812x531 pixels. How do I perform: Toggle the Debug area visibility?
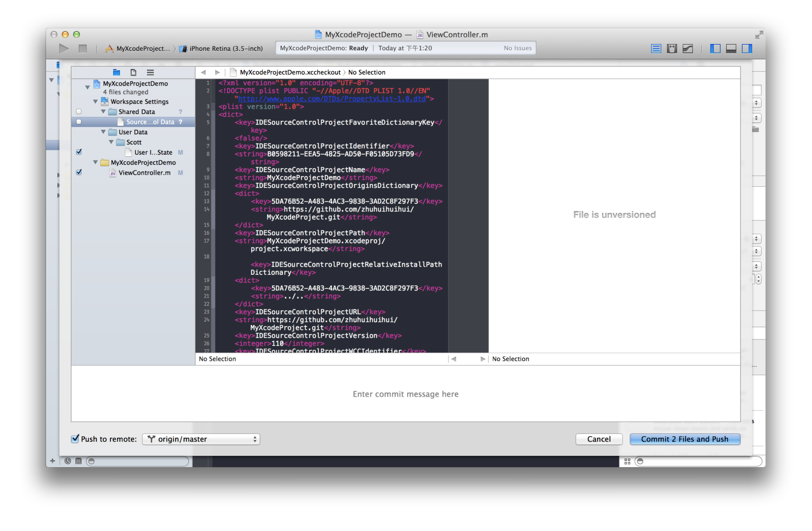(x=731, y=48)
